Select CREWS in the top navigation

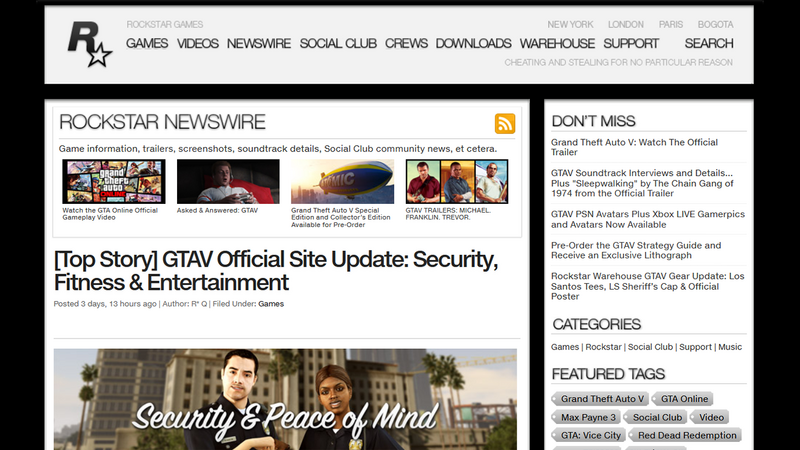[x=406, y=44]
